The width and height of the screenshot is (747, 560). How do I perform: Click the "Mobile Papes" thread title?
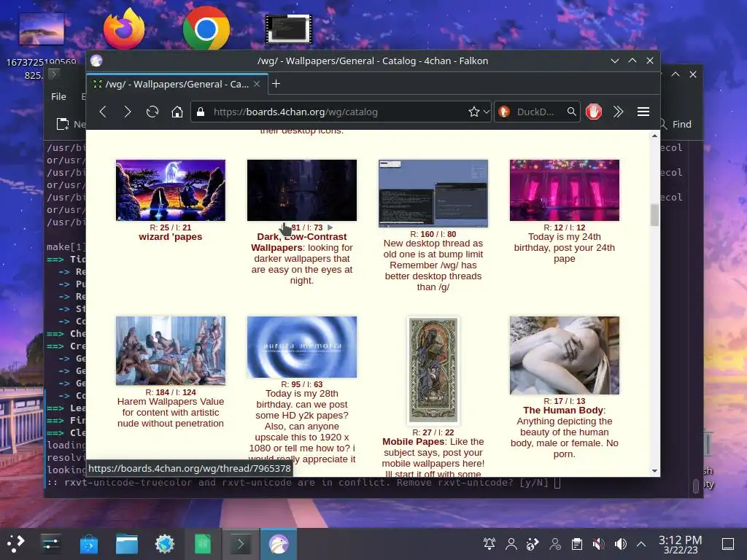(414, 441)
